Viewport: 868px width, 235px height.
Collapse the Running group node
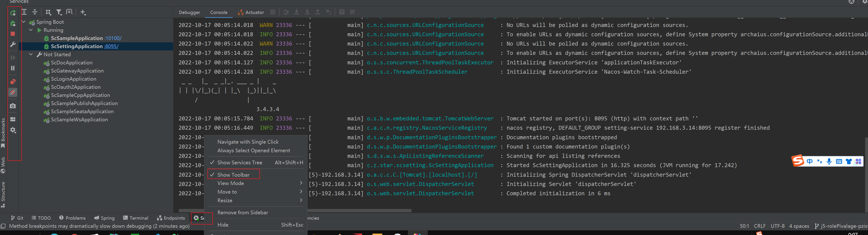click(x=31, y=30)
